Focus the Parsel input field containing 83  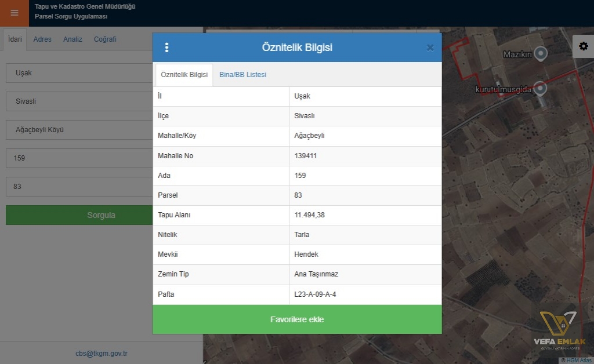click(x=79, y=187)
